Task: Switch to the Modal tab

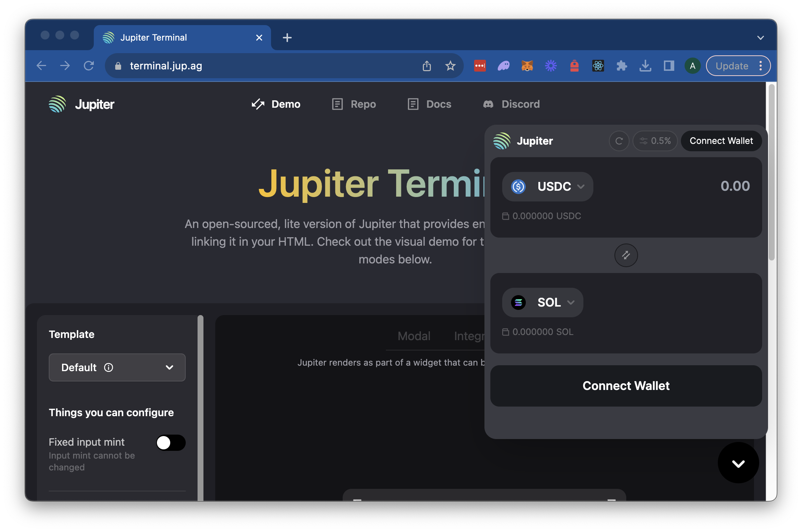Action: (x=414, y=336)
